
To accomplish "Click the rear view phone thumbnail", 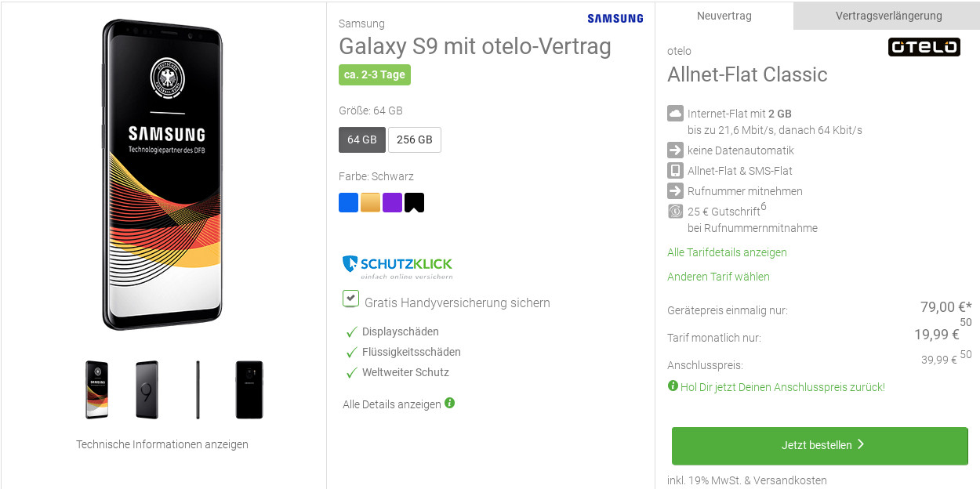I will (249, 389).
